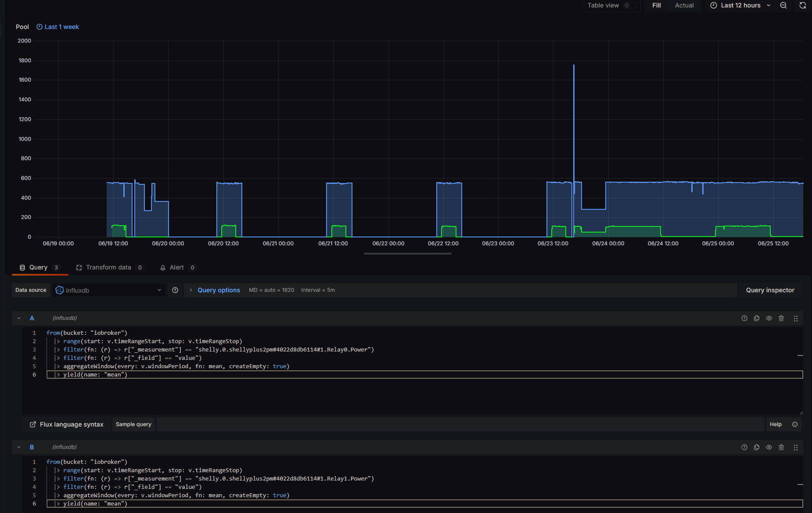Click the Interval = 5m text

click(318, 290)
